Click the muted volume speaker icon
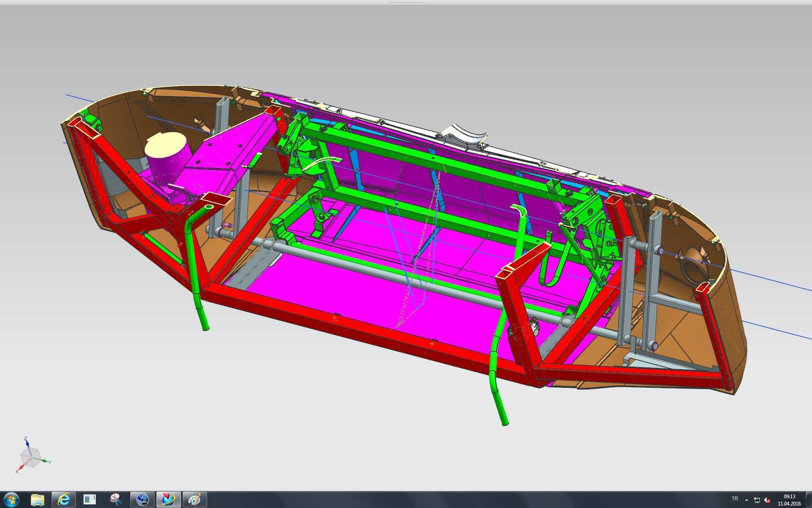The height and width of the screenshot is (508, 812). point(767,500)
